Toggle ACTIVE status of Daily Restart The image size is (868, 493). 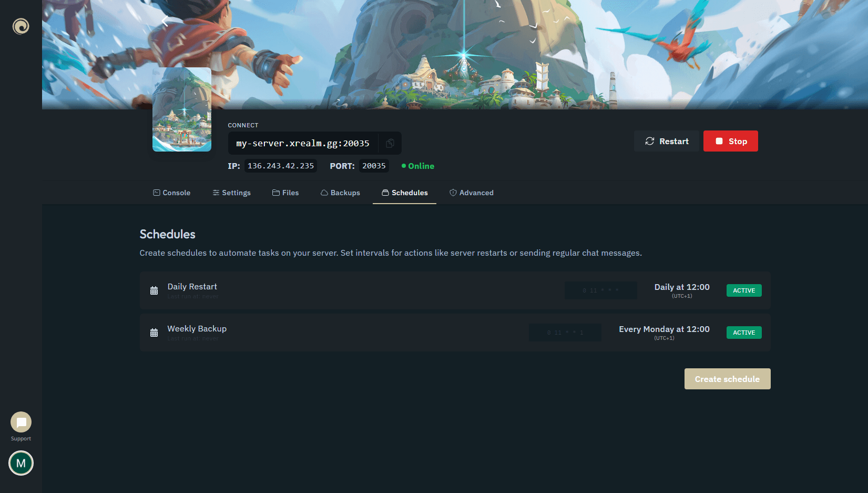(744, 290)
